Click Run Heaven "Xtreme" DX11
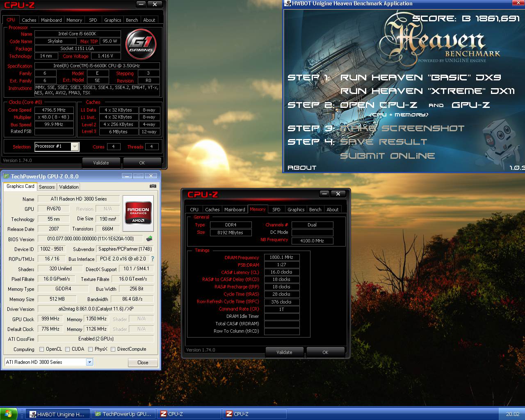This screenshot has width=525, height=420. point(427,91)
